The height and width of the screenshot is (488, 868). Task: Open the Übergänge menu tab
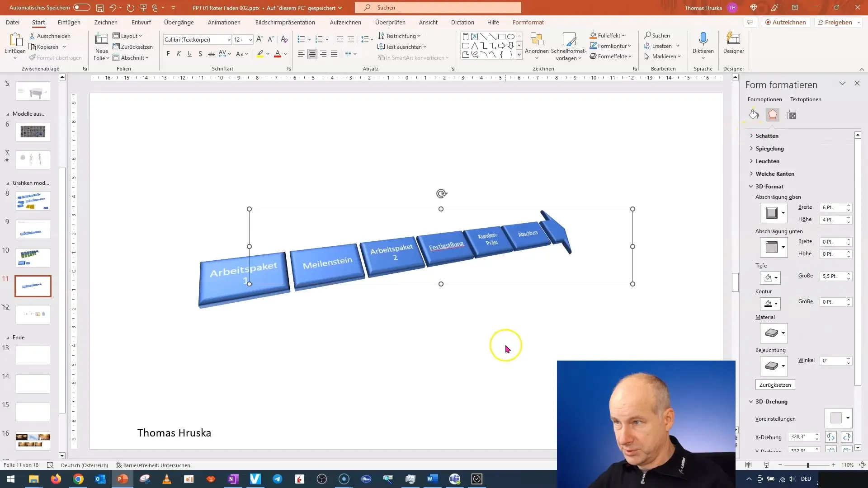(179, 22)
